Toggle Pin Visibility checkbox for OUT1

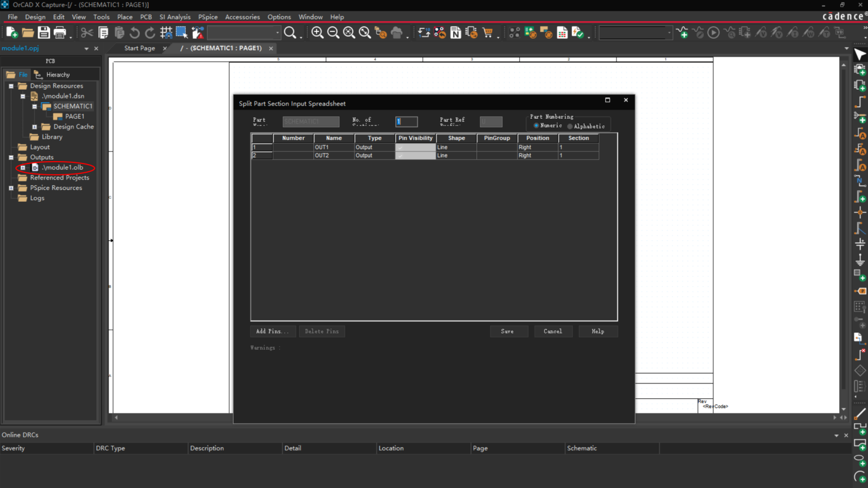pyautogui.click(x=400, y=148)
